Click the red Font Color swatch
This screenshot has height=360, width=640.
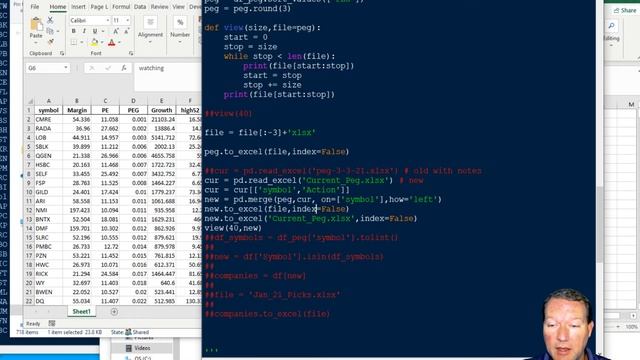[x=111, y=42]
